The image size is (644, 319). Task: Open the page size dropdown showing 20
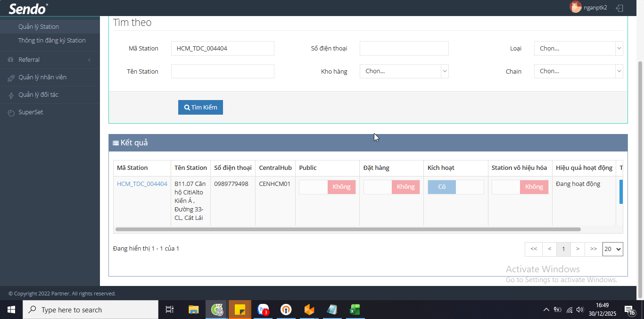[x=612, y=249]
